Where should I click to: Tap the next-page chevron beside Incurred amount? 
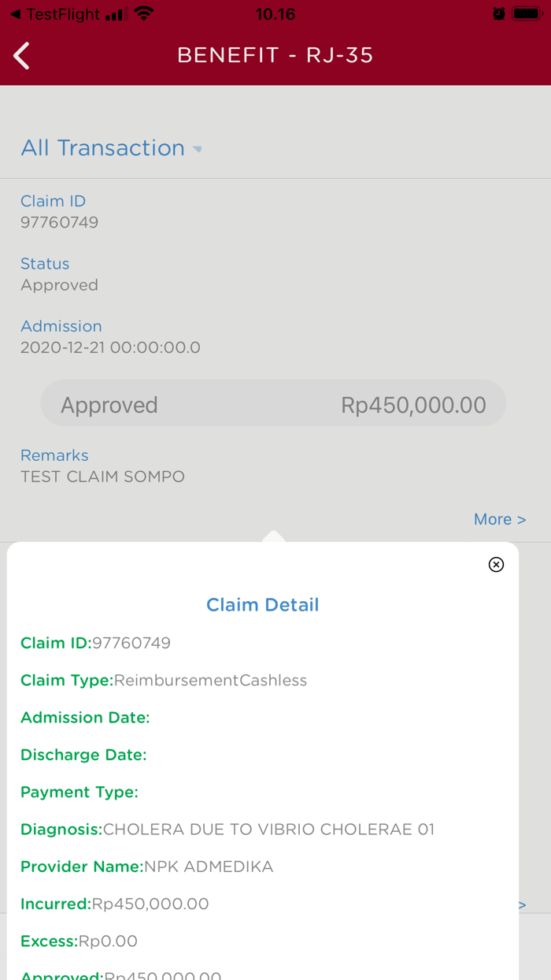(522, 904)
